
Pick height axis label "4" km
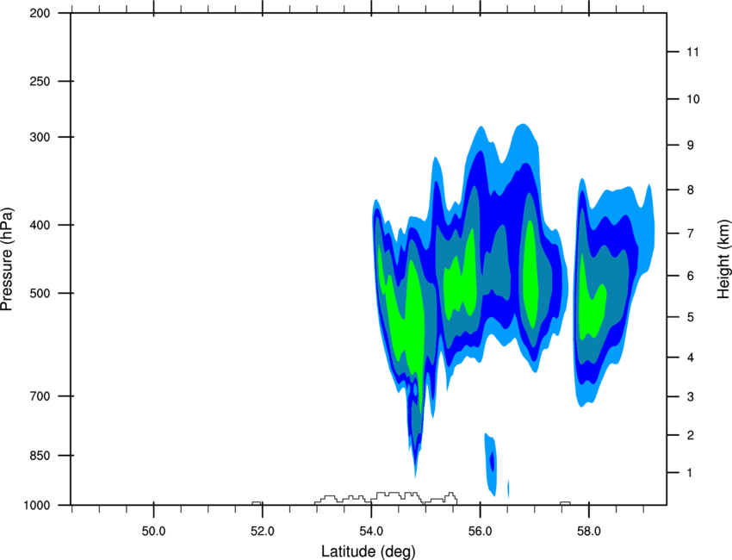691,358
